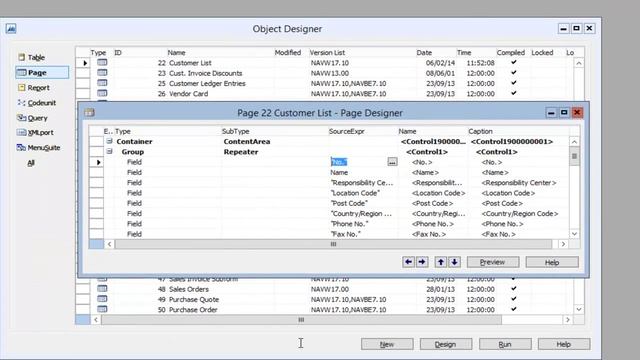
Task: Move control up with up arrow button
Action: click(x=441, y=262)
